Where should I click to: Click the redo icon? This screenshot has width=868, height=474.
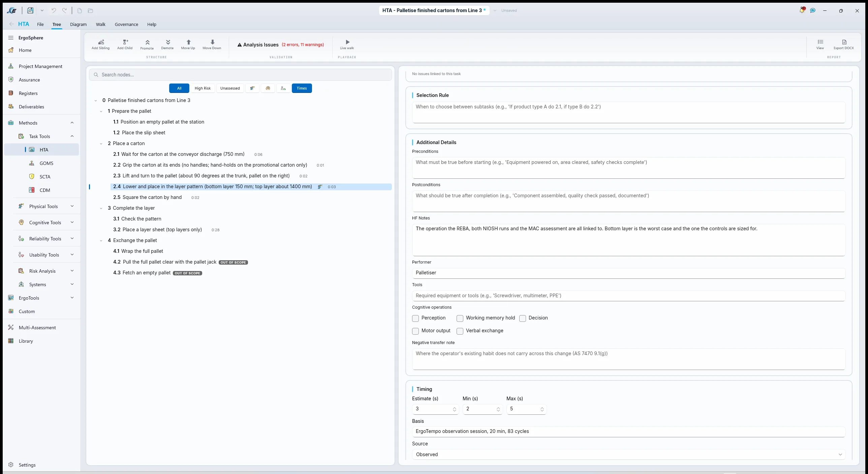point(64,10)
